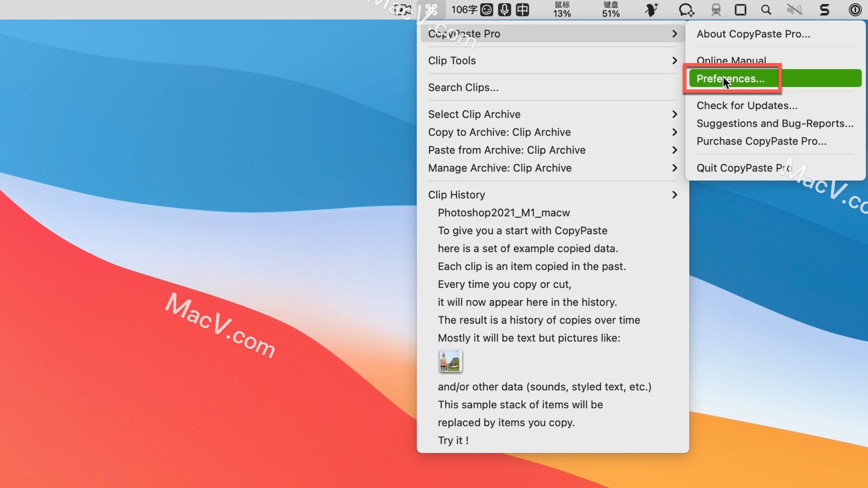Select clip 'Mostly it will be text but pictures like:'
The image size is (868, 488).
[552, 338]
